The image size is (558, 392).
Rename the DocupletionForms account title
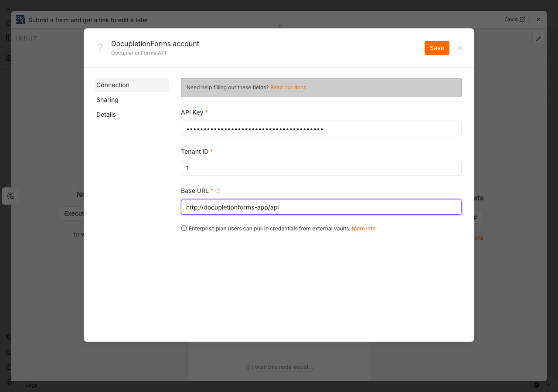click(x=155, y=44)
